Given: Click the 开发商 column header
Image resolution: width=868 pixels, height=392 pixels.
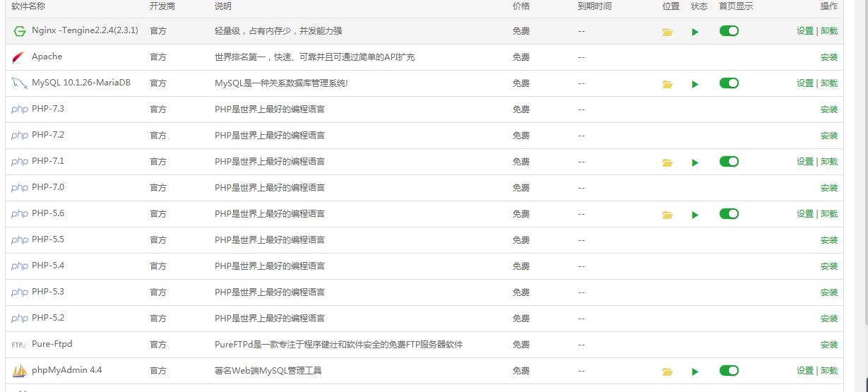Looking at the screenshot, I should tap(162, 6).
